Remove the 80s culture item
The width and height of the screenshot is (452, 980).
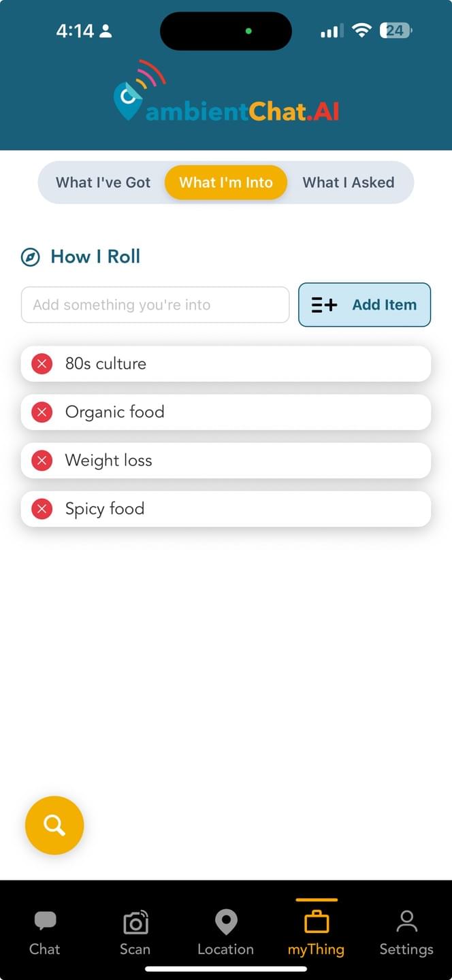pyautogui.click(x=42, y=364)
